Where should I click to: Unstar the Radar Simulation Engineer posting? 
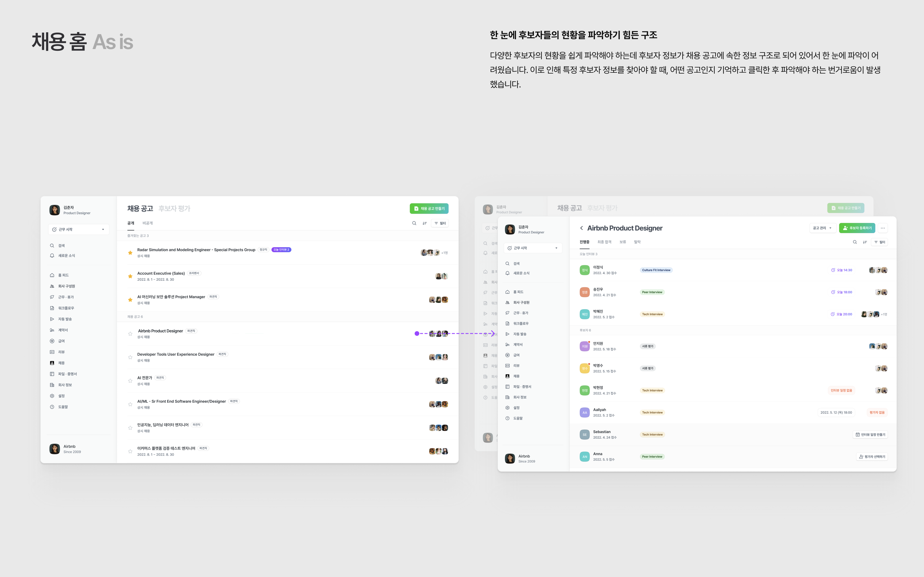pos(130,253)
